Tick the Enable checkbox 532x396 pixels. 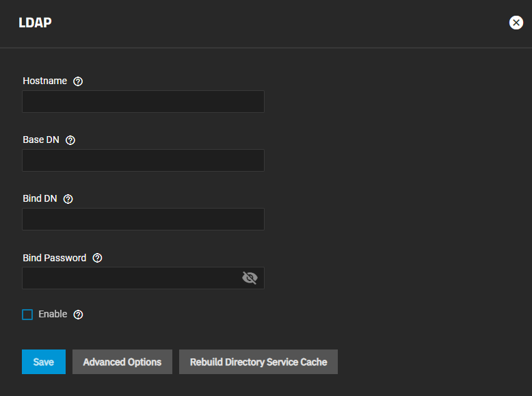(x=27, y=315)
